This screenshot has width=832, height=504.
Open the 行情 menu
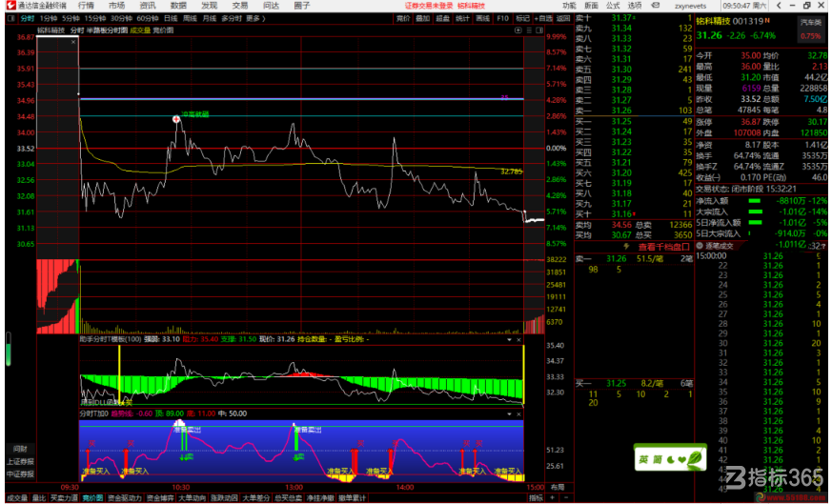(86, 6)
